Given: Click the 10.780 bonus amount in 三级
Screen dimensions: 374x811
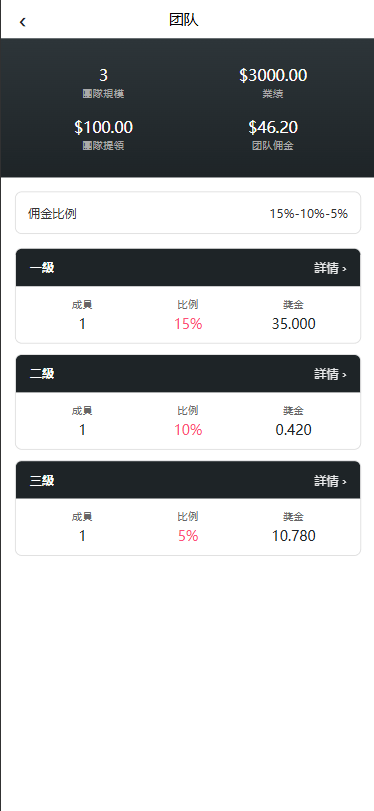Looking at the screenshot, I should pos(293,536).
